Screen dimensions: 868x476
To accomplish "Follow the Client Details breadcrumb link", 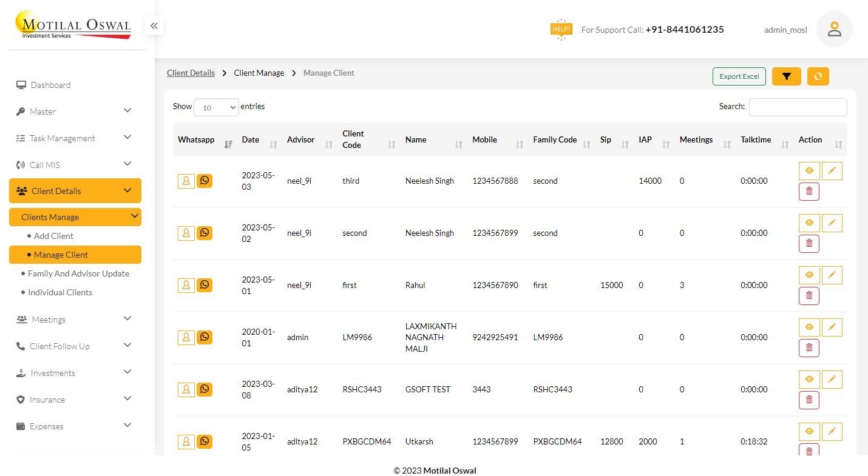I will coord(191,73).
